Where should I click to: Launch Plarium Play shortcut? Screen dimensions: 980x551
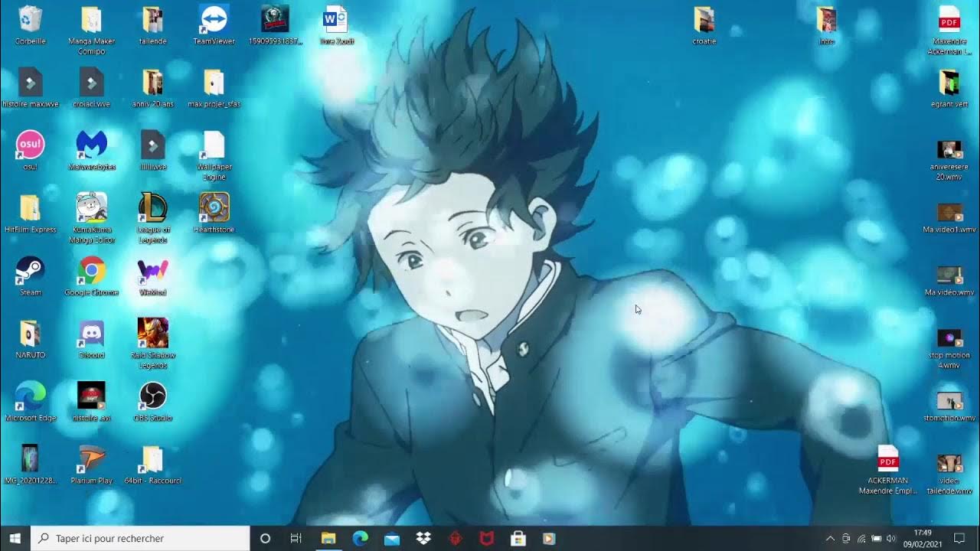[92, 465]
